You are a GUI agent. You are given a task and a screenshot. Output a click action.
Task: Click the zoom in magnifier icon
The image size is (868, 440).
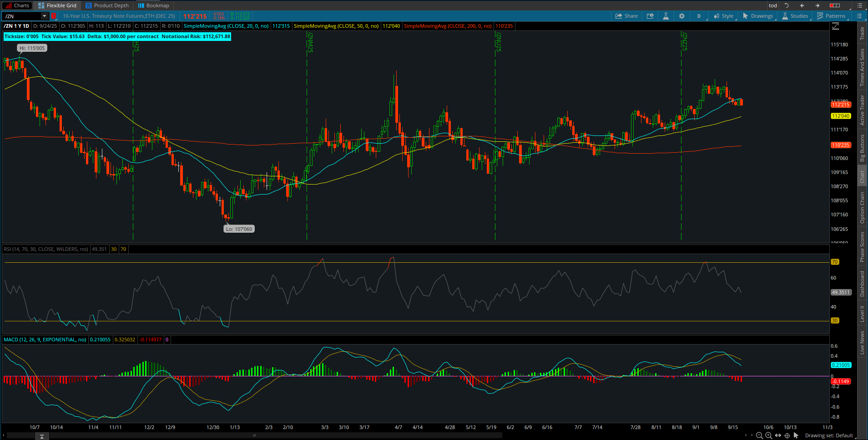pos(768,435)
